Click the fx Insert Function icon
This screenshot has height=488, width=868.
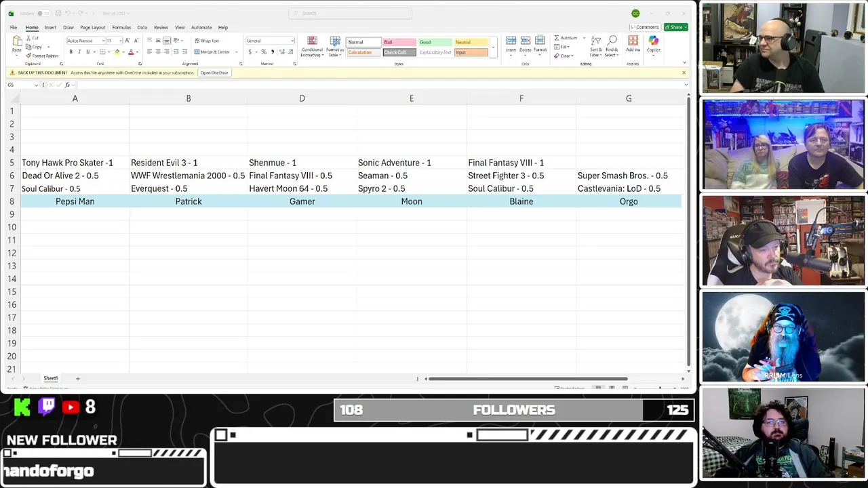pos(67,85)
